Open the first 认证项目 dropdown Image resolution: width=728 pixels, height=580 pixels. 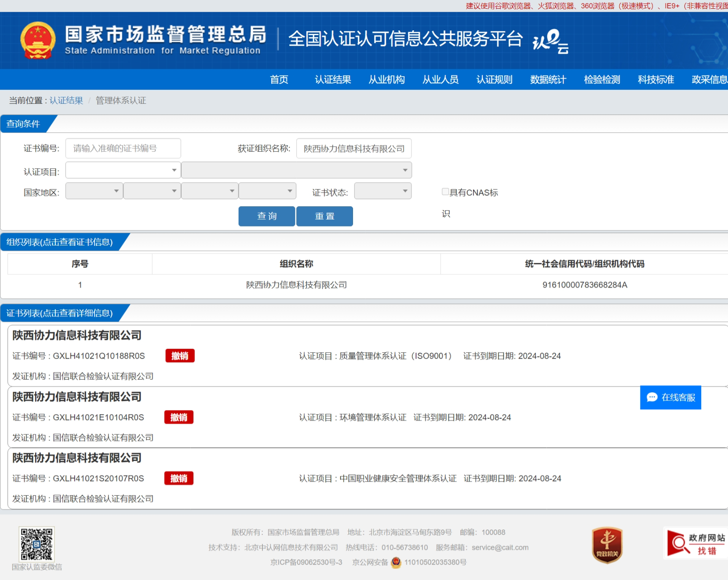click(x=123, y=170)
